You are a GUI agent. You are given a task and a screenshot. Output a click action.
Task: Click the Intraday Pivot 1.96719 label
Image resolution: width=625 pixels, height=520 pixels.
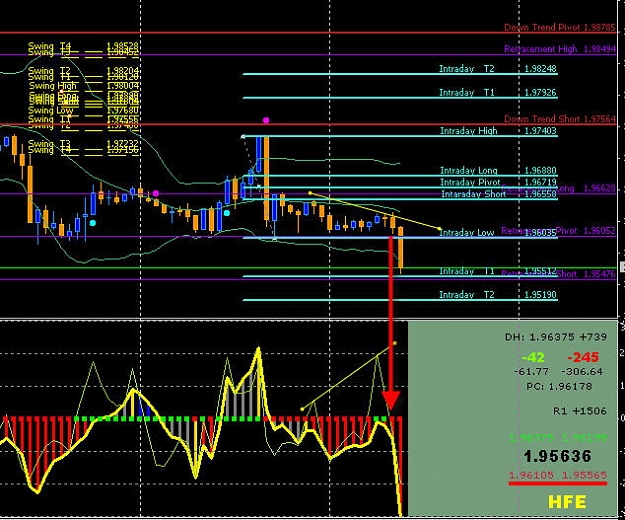(498, 182)
